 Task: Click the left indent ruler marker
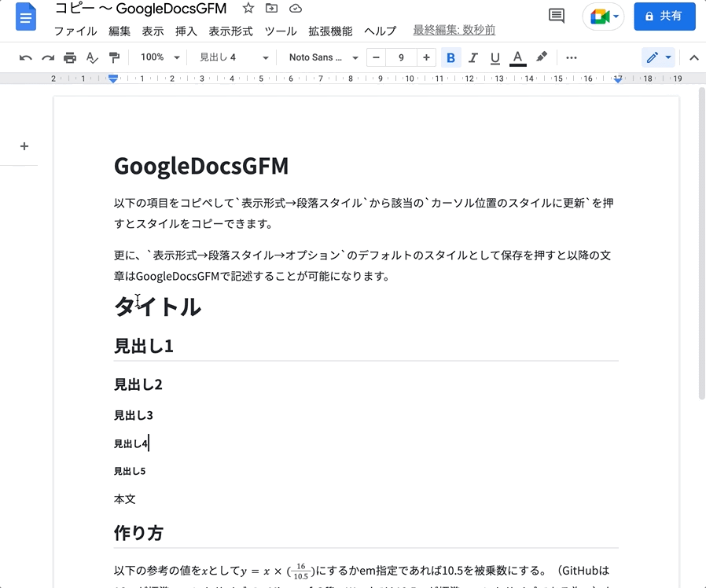pos(113,79)
